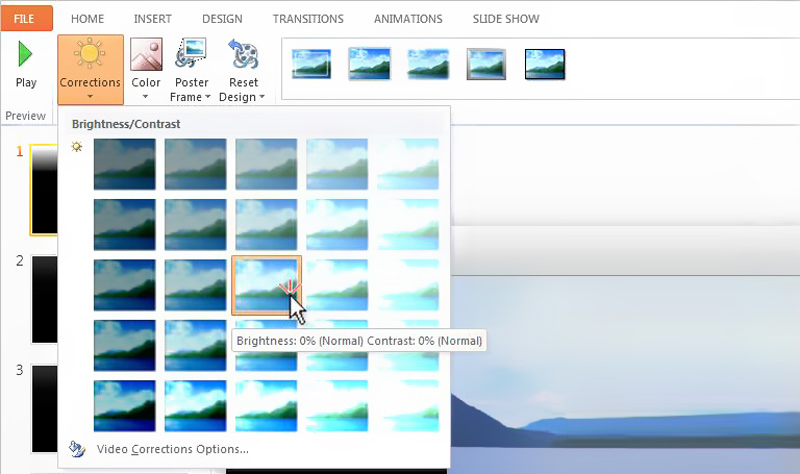Choose second-row third-column correction preset
800x474 pixels.
coord(266,224)
